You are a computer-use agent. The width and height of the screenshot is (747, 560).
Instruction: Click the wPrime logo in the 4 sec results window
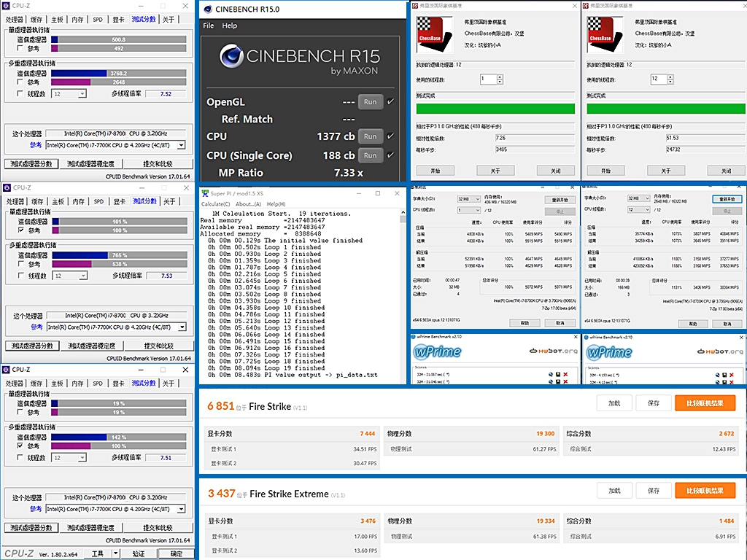pyautogui.click(x=609, y=352)
